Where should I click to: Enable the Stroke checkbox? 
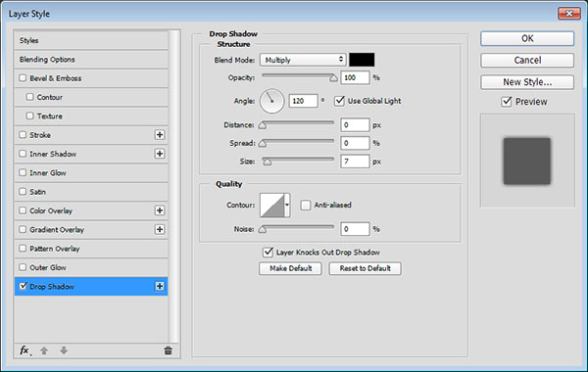[23, 134]
